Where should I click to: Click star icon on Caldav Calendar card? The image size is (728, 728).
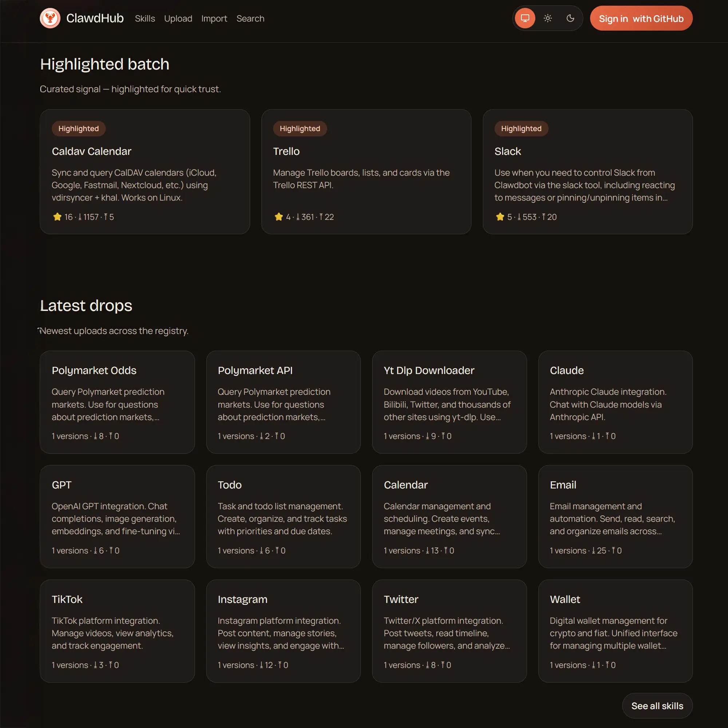click(x=57, y=217)
